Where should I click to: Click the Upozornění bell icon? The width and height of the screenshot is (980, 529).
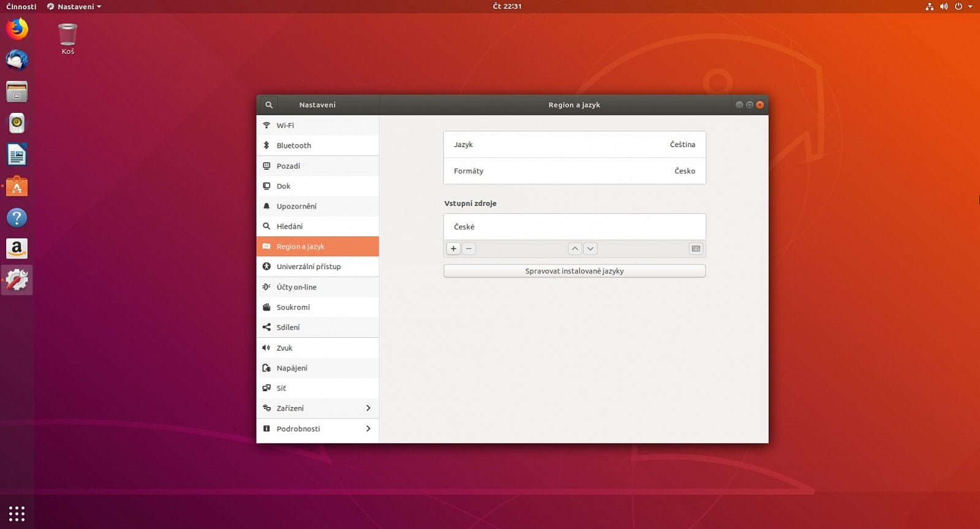(x=266, y=206)
